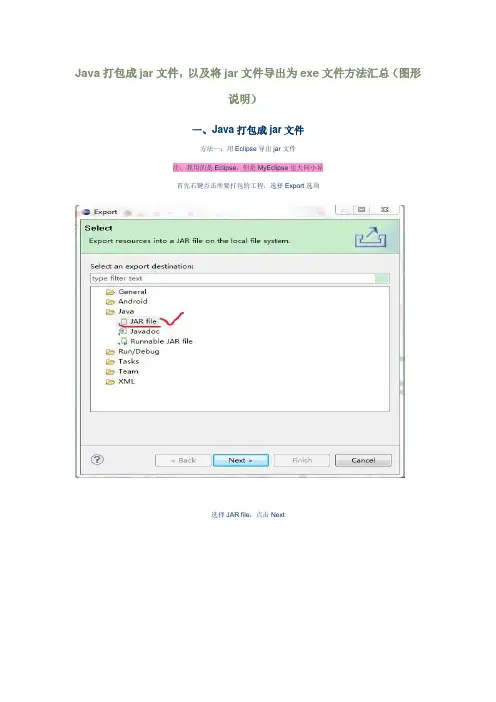Click the Next button

(x=241, y=460)
